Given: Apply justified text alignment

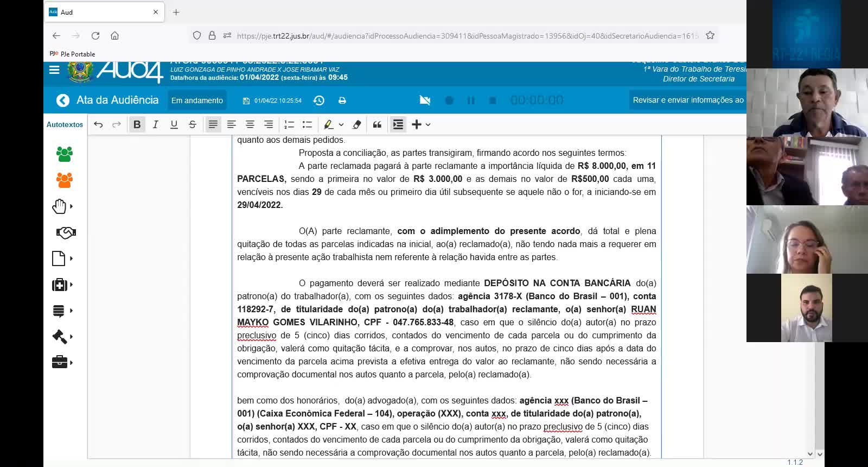Looking at the screenshot, I should pos(213,124).
